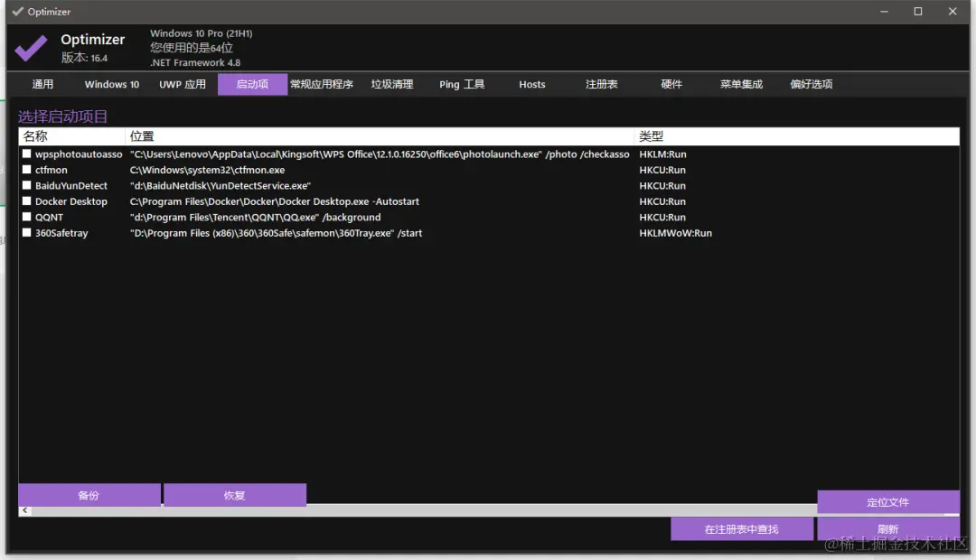Click the 恢复 button
976x560 pixels.
click(x=235, y=495)
